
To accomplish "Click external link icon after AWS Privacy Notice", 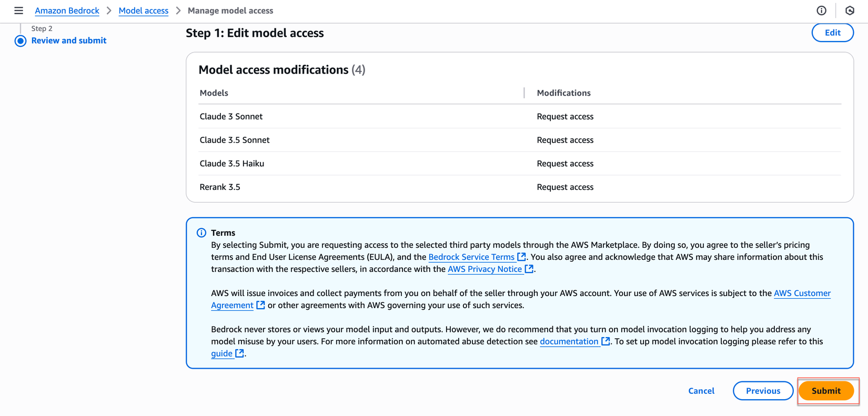I will tap(529, 269).
